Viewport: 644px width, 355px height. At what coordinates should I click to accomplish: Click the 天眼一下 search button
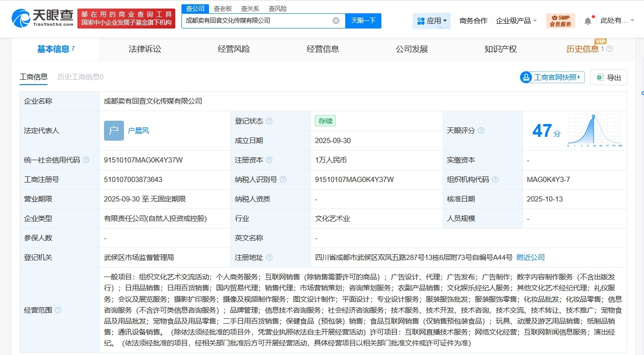pyautogui.click(x=363, y=20)
